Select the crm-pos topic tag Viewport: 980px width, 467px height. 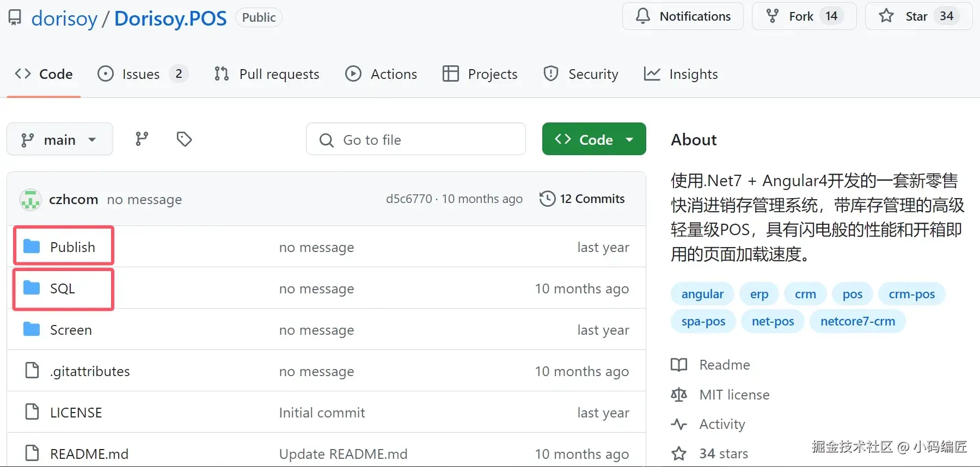click(x=911, y=294)
